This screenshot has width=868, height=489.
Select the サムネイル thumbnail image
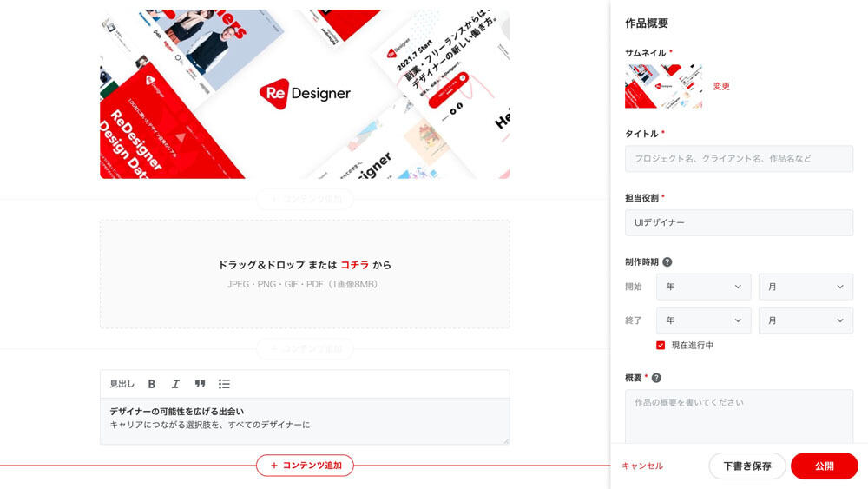664,86
